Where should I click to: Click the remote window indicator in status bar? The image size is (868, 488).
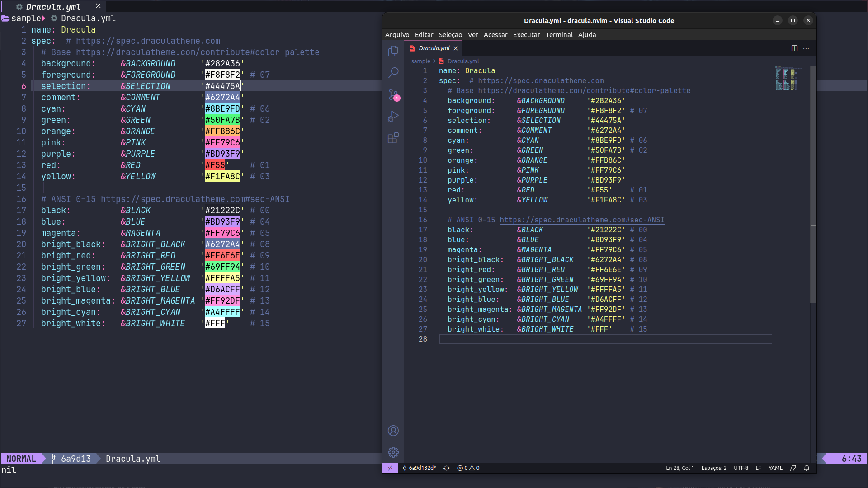point(390,468)
